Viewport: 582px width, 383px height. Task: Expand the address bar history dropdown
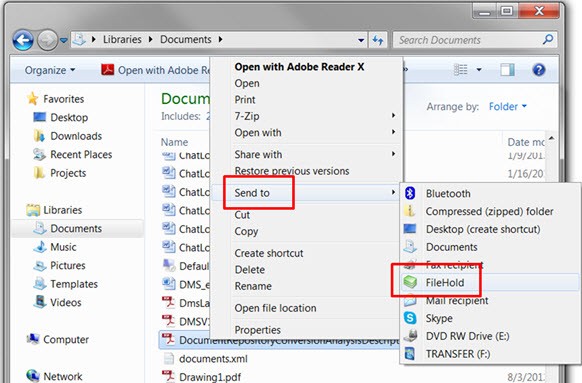click(x=361, y=40)
